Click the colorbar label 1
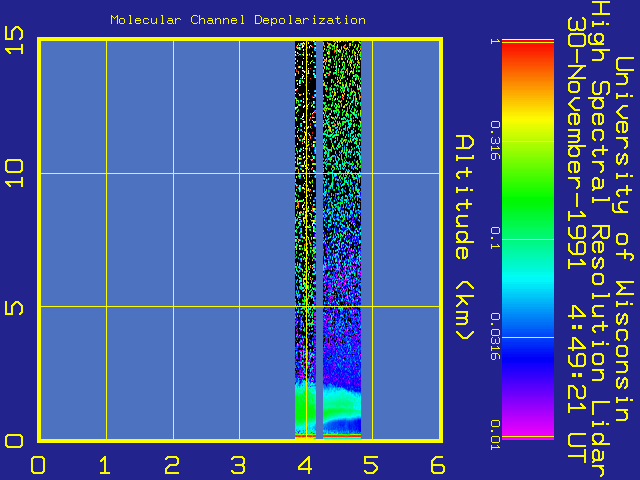The height and width of the screenshot is (480, 640). click(495, 41)
